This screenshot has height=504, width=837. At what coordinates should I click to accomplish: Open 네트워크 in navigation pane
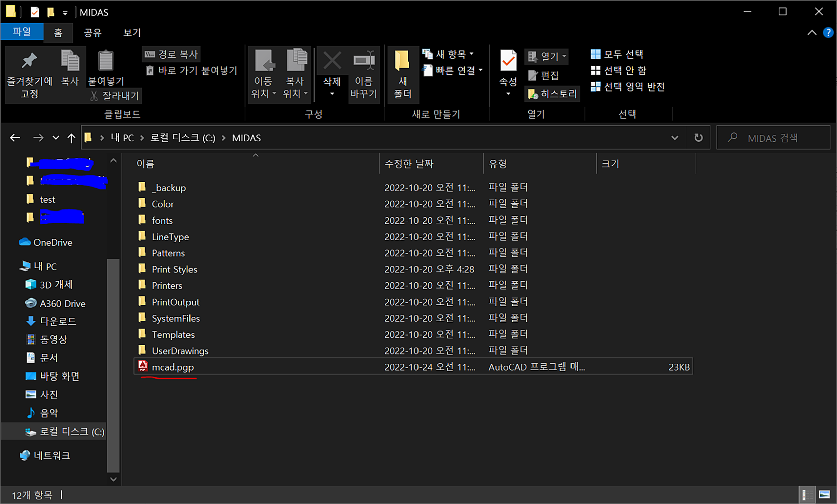point(45,455)
